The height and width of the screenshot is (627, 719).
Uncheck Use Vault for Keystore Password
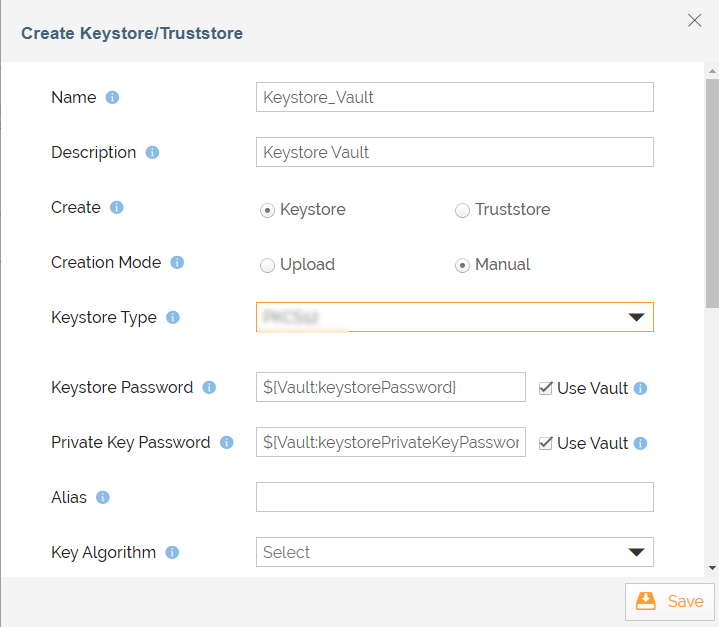(545, 388)
